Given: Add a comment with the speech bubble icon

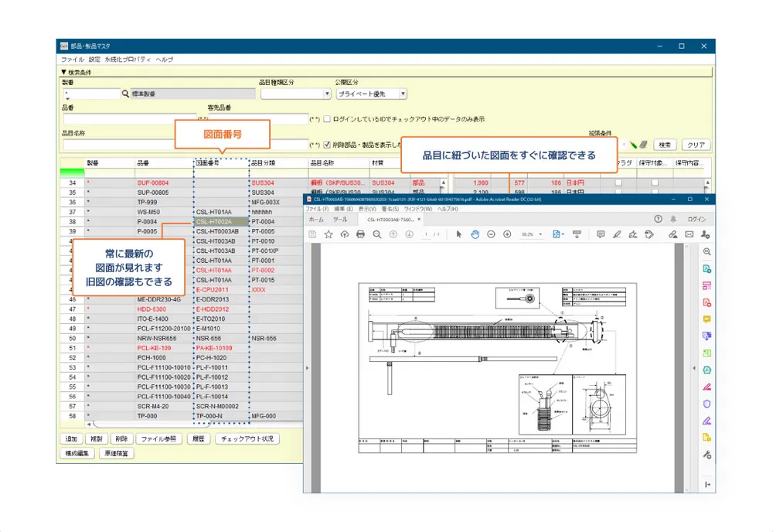Looking at the screenshot, I should [601, 235].
